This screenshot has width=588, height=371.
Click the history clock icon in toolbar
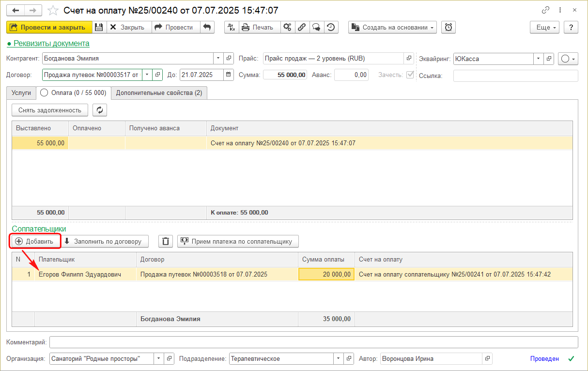pos(331,28)
